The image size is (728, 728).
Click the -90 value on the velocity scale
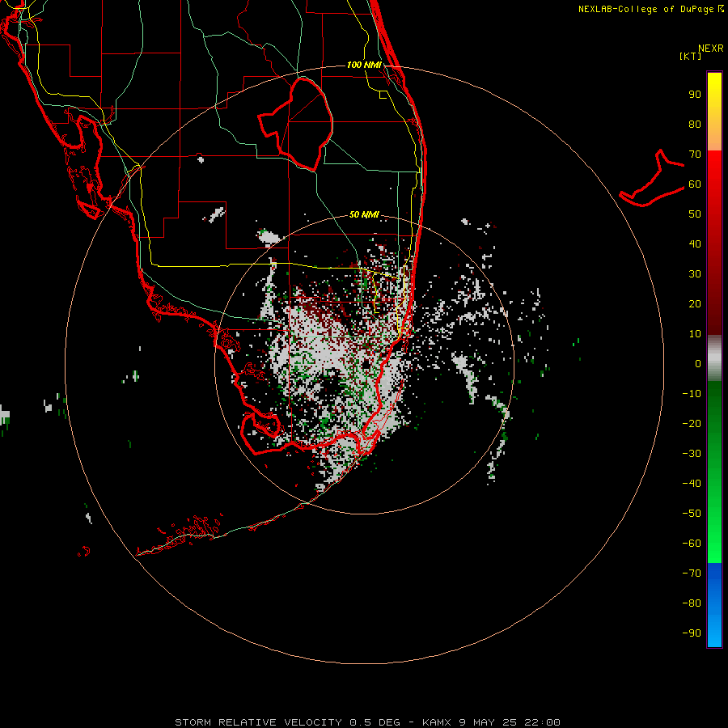[x=692, y=633]
